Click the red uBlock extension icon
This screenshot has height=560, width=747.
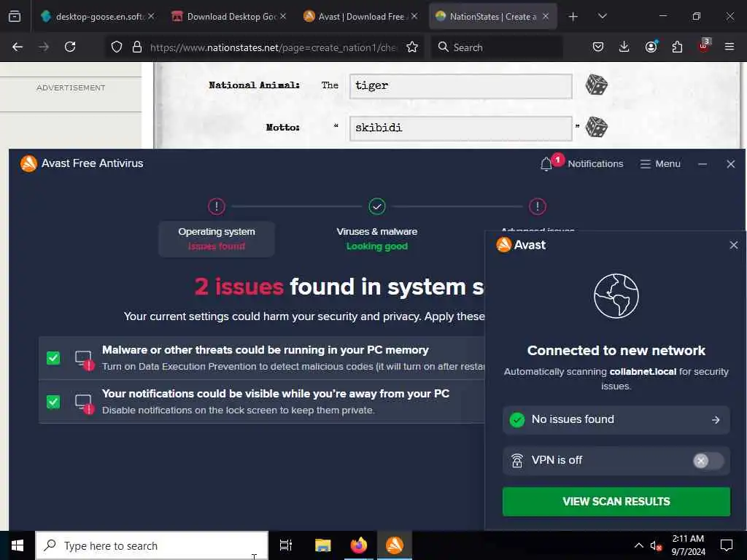pyautogui.click(x=704, y=46)
